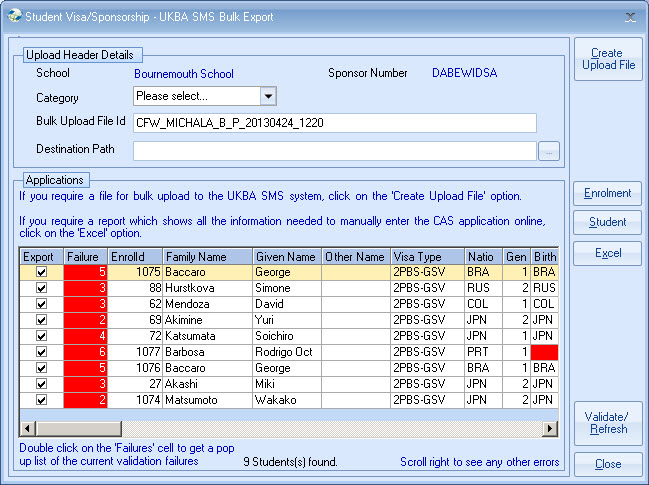Open the Student button

click(x=607, y=222)
